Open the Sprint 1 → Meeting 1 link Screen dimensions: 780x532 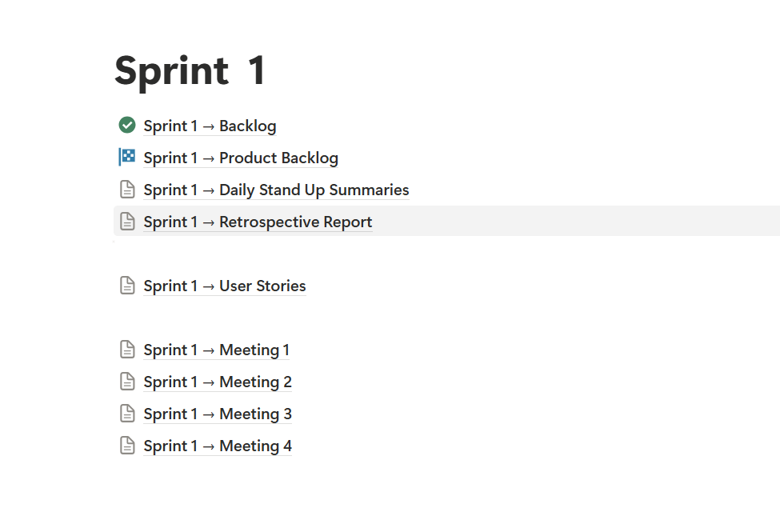[217, 350]
